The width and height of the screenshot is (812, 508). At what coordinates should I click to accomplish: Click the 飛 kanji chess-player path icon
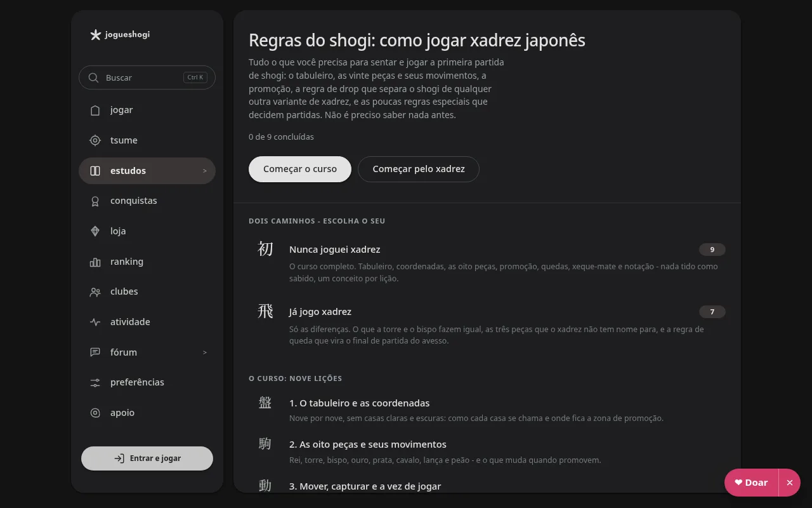[265, 311]
